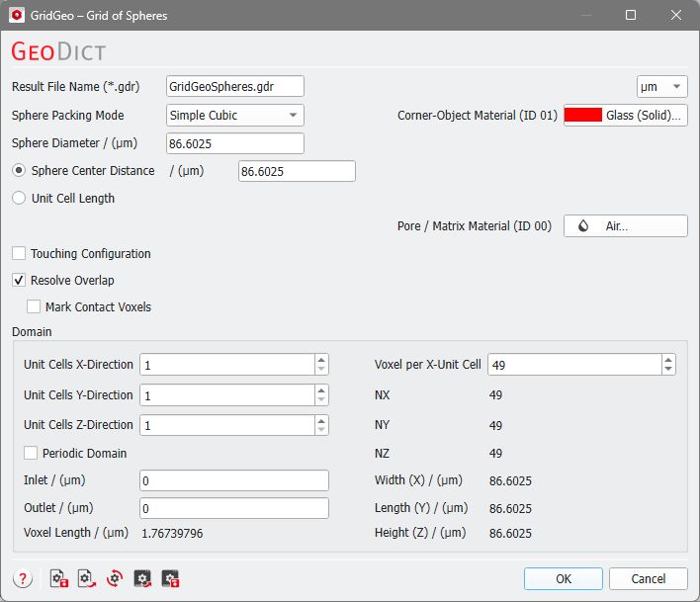700x602 pixels.
Task: Click the Height (Z) value 86.6025
Action: pos(510,533)
